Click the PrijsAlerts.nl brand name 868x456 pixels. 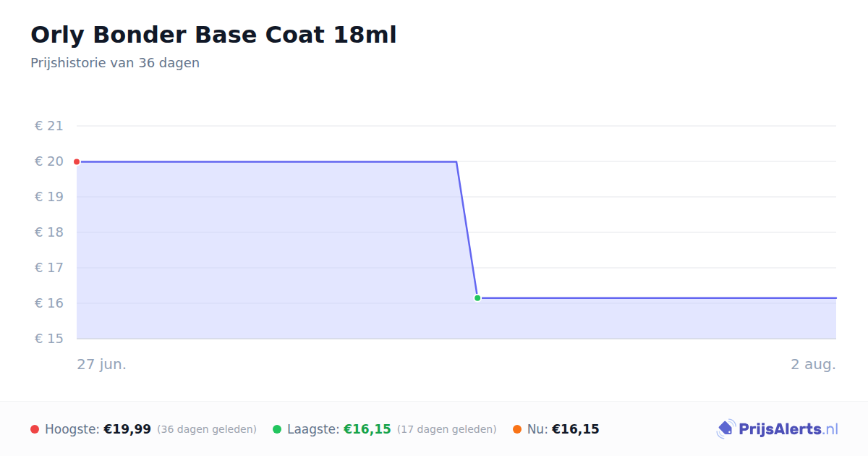(x=788, y=429)
